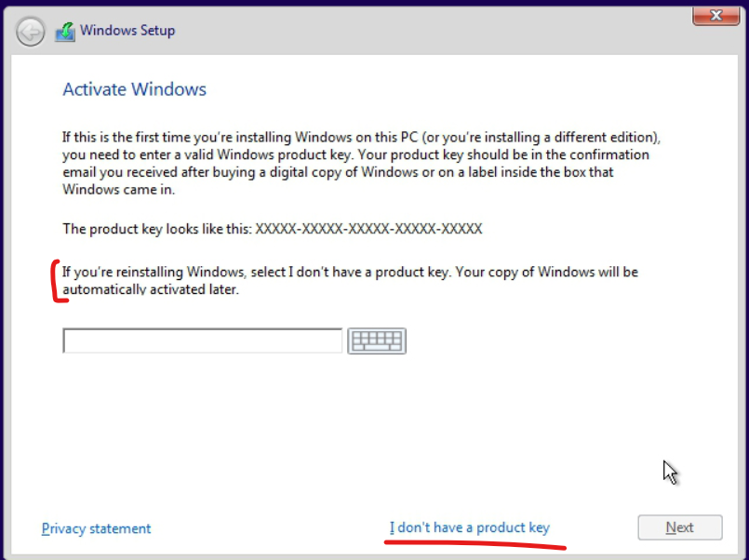
Task: Click the Activate Windows heading
Action: (x=134, y=89)
